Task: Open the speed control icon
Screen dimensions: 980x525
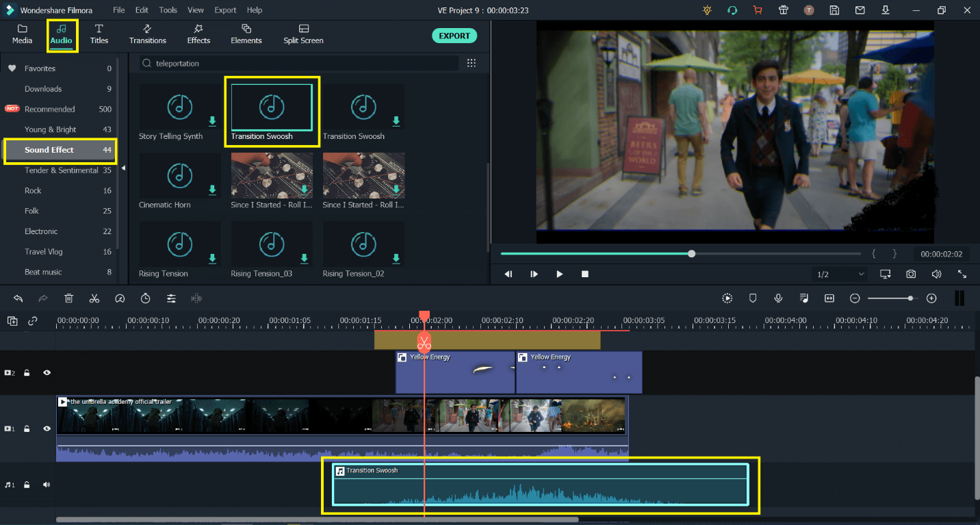Action: [x=120, y=298]
